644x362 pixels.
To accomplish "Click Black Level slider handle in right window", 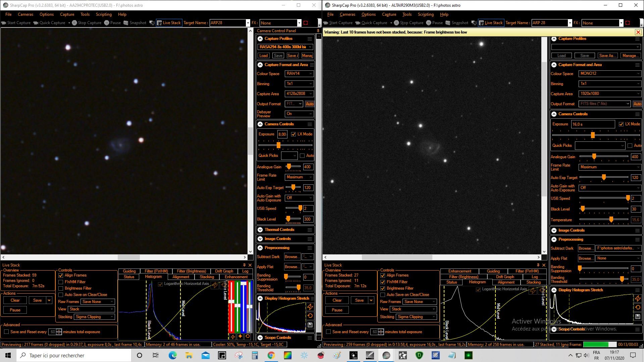I will pos(583,209).
